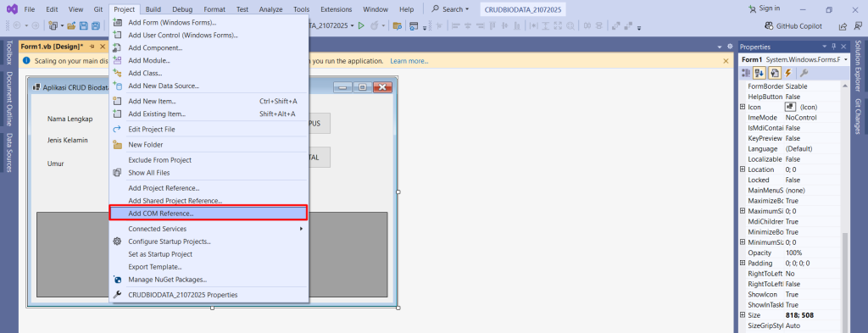Image resolution: width=868 pixels, height=333 pixels.
Task: Click the Save All toolbar icon
Action: pos(96,25)
